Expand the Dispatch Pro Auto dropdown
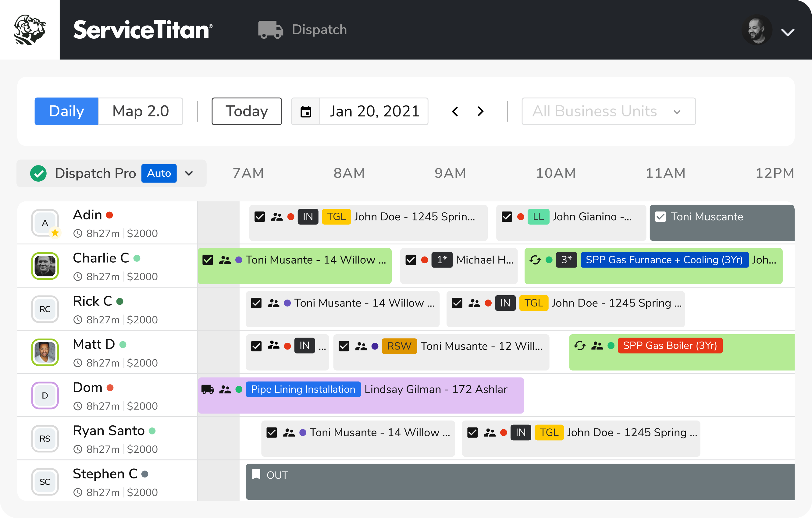The height and width of the screenshot is (518, 812). tap(189, 173)
